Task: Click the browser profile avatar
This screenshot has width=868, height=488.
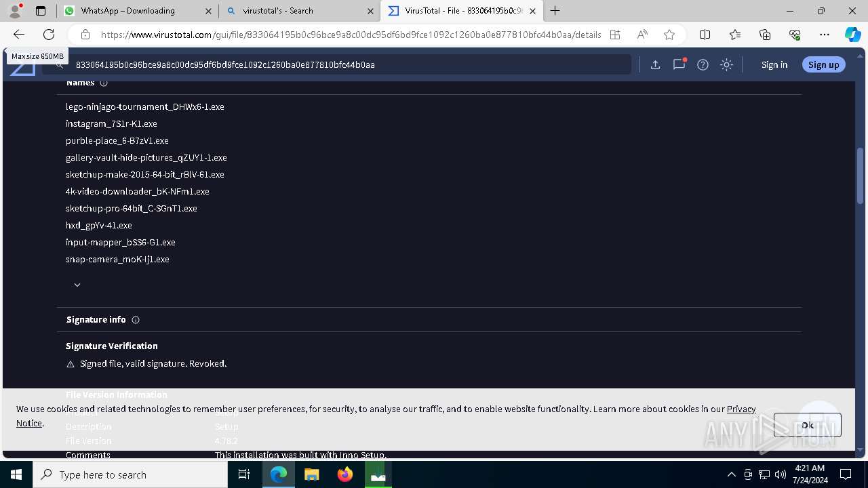Action: (x=15, y=11)
